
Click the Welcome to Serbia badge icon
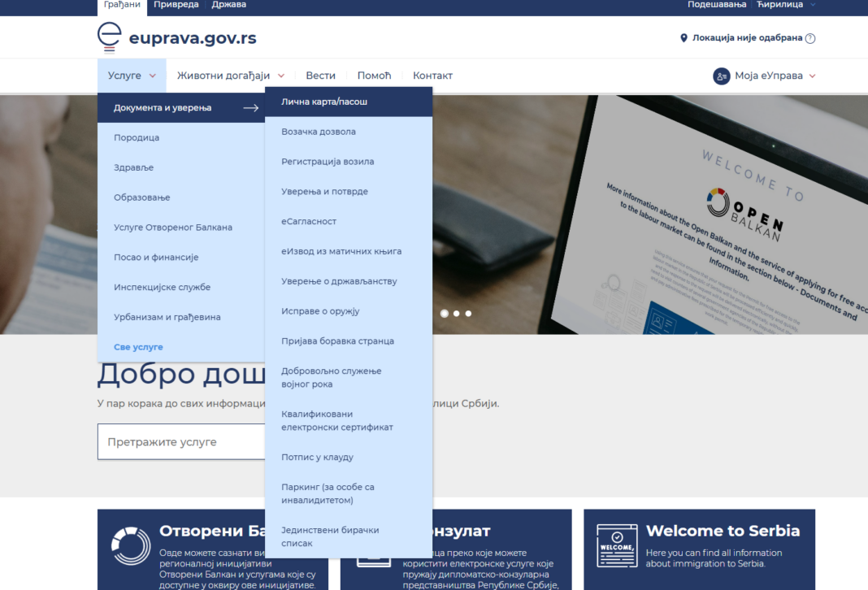coord(615,546)
